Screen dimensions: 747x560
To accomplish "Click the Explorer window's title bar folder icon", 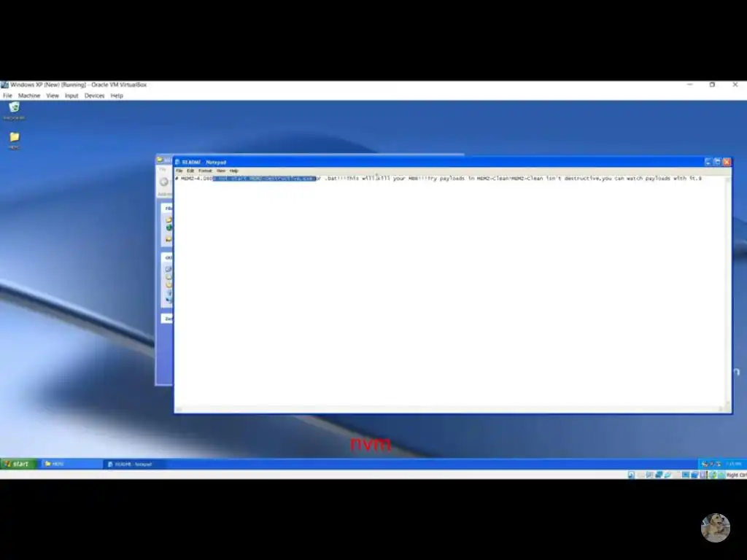I will (x=160, y=160).
